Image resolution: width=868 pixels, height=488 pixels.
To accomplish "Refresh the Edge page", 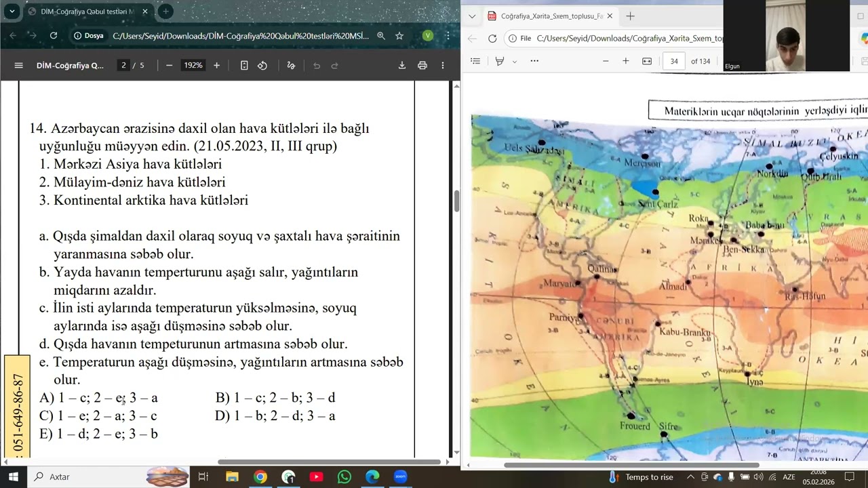I will (492, 39).
